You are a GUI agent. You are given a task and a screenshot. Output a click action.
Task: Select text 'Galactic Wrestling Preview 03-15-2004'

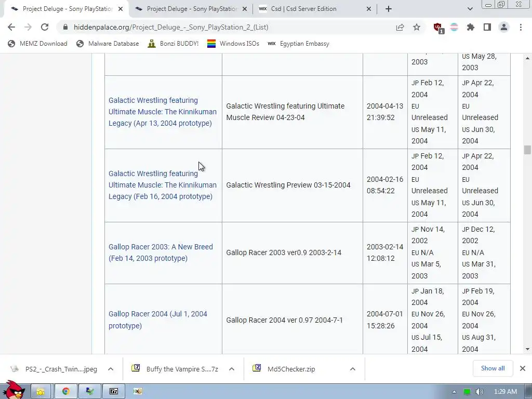tap(288, 185)
